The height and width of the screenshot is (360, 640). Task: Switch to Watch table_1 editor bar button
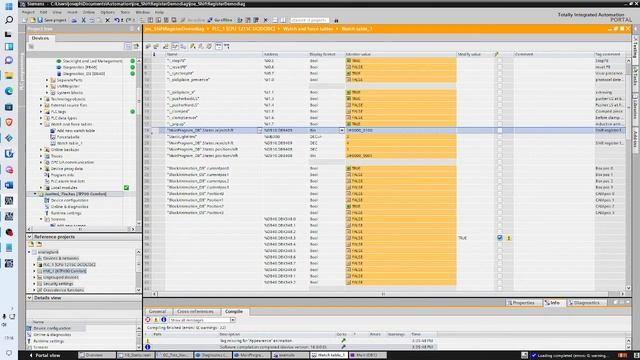329,355
